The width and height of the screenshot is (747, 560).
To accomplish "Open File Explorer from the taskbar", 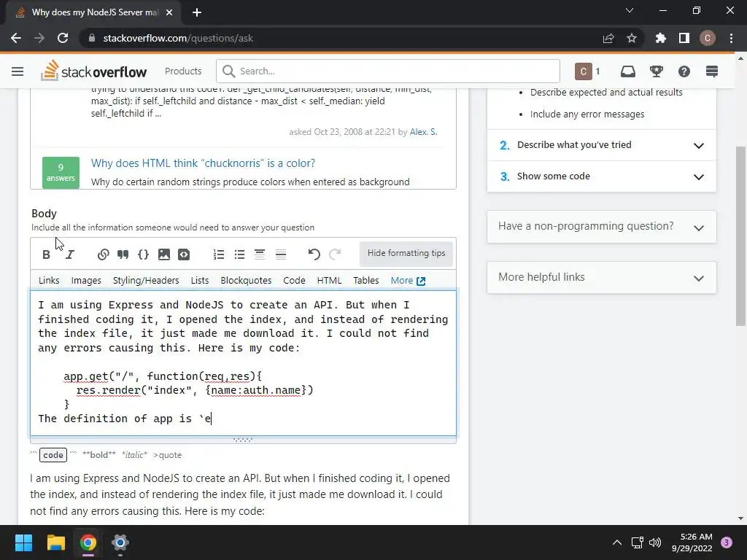I will pyautogui.click(x=55, y=542).
